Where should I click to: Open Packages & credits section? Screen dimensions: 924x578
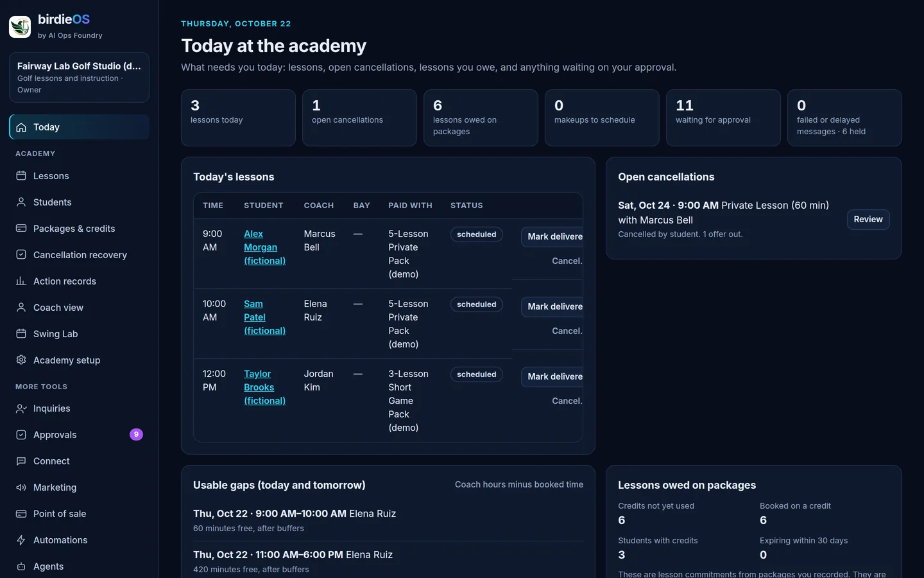click(79, 229)
